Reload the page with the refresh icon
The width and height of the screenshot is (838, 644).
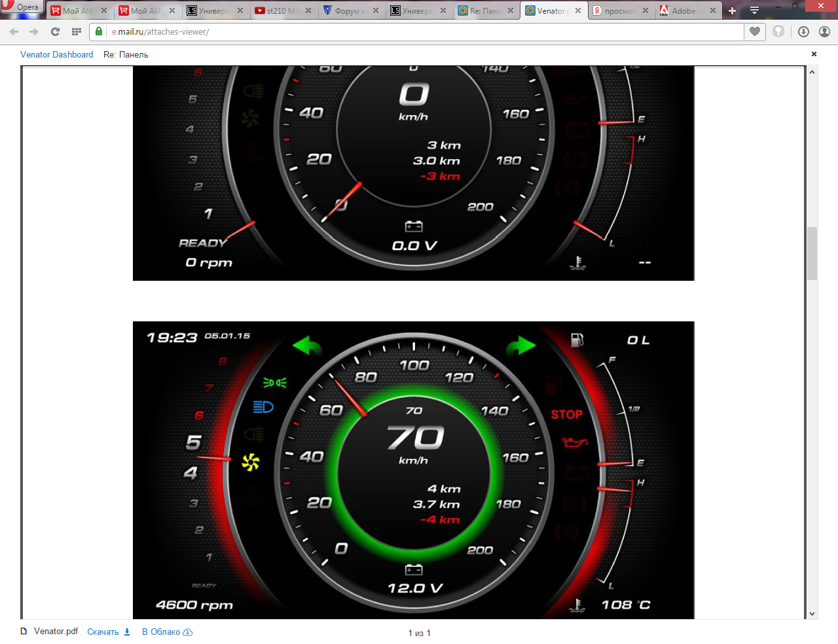pos(55,31)
